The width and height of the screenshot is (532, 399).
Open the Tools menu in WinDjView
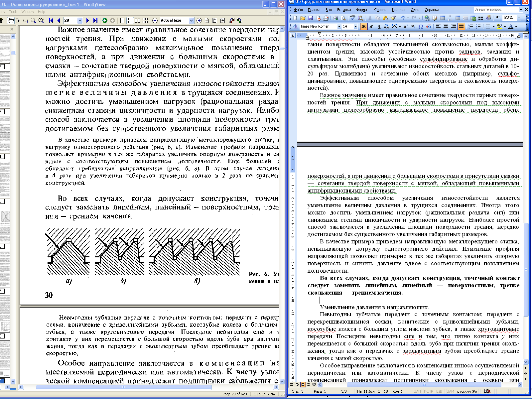[13, 12]
